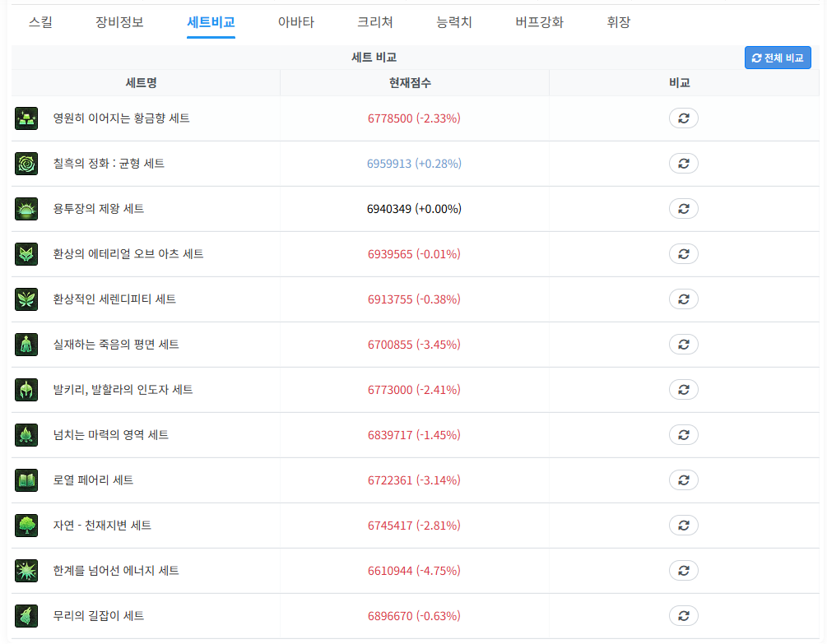Switch to the 장비정보 tab
This screenshot has width=827, height=644.
(x=119, y=22)
